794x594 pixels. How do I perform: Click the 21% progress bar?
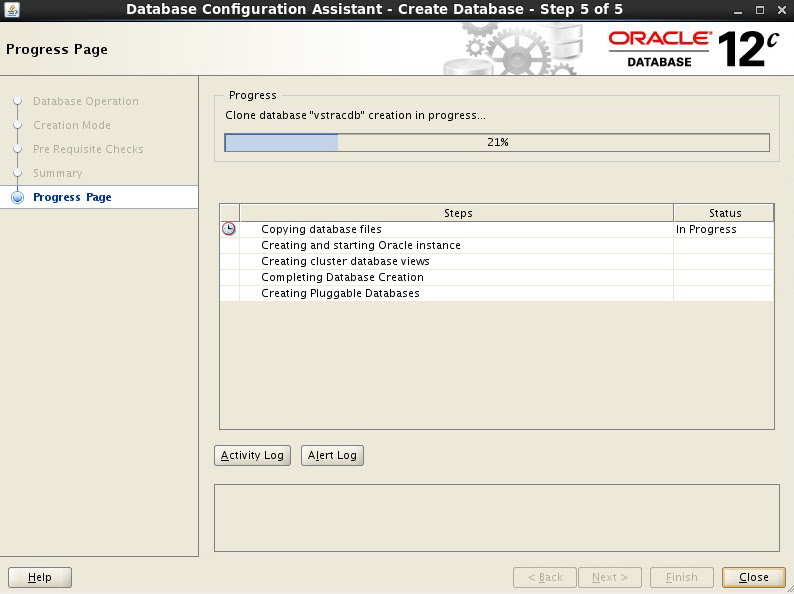point(497,142)
